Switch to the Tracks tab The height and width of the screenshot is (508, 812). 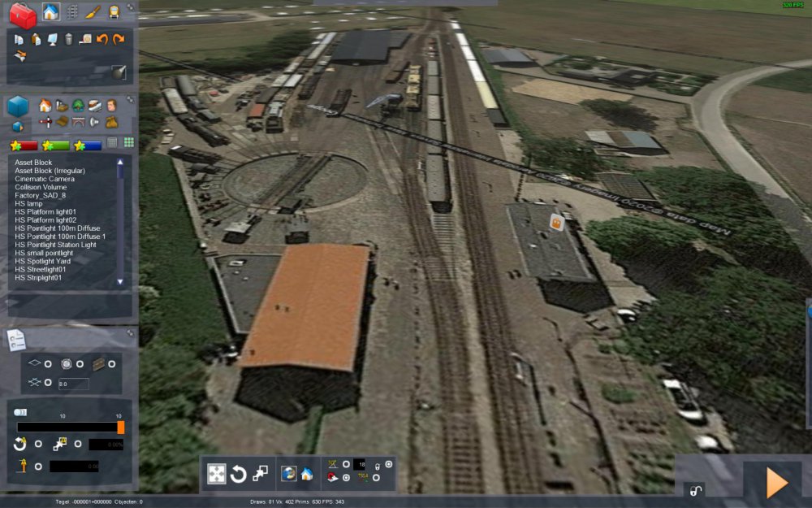pos(72,12)
